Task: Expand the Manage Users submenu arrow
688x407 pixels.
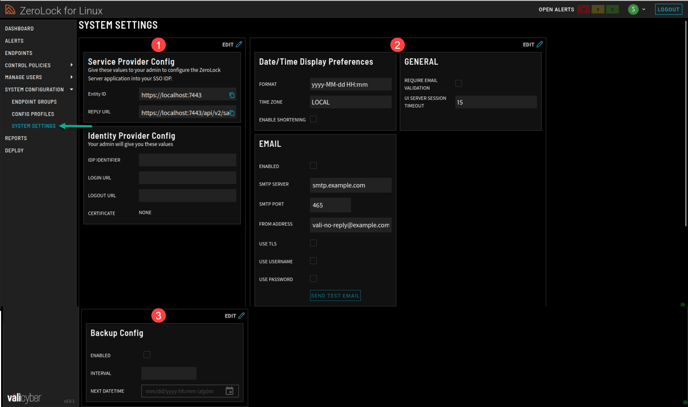Action: [72, 77]
